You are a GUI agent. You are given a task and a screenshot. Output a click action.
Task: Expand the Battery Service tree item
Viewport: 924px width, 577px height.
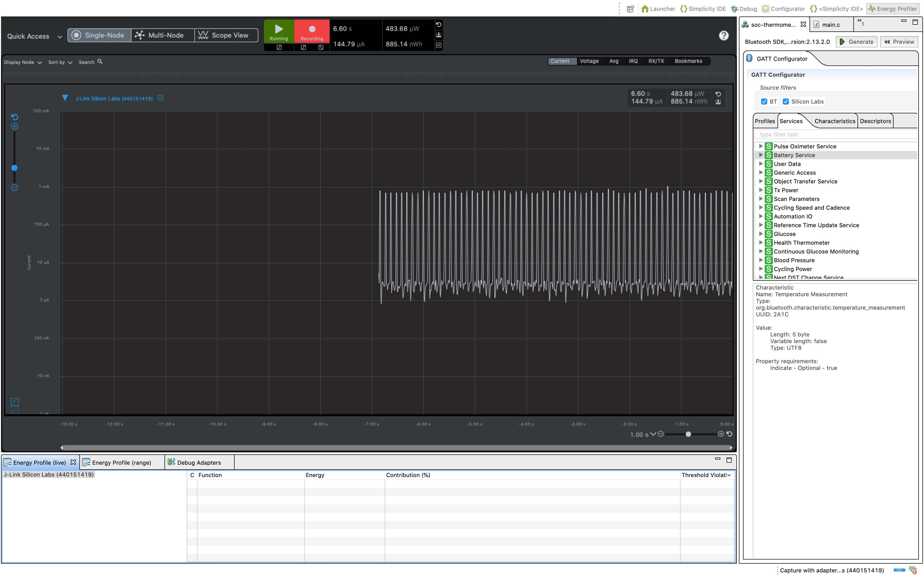click(x=762, y=155)
